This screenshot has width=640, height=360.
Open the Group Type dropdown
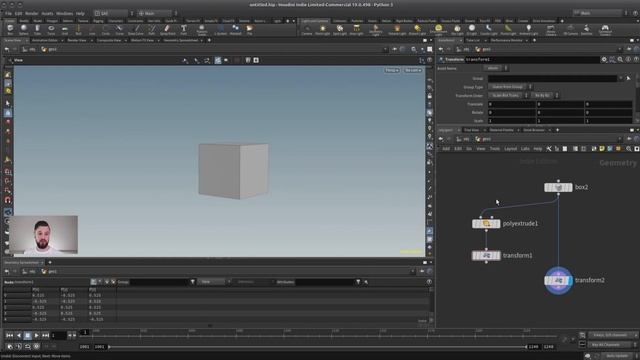[x=510, y=87]
